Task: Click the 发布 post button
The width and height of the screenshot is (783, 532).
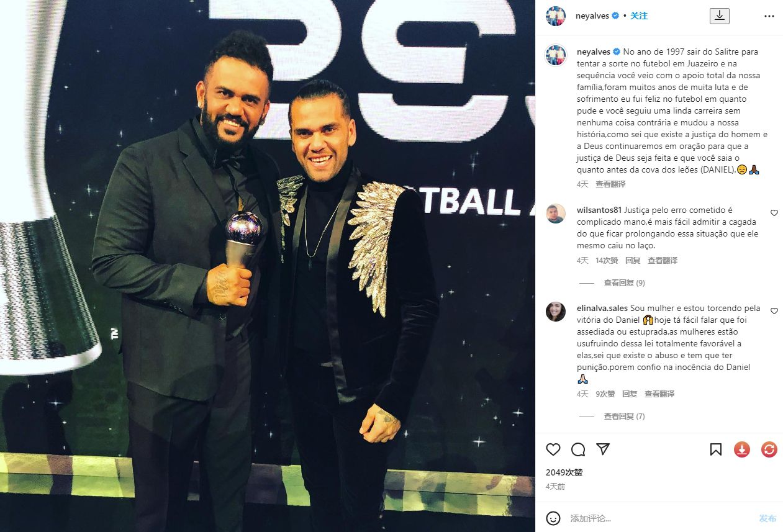Action: (x=767, y=518)
